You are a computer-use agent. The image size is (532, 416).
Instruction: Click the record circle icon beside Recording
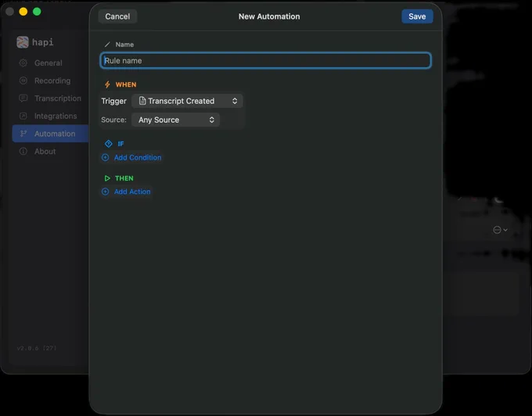coord(23,81)
